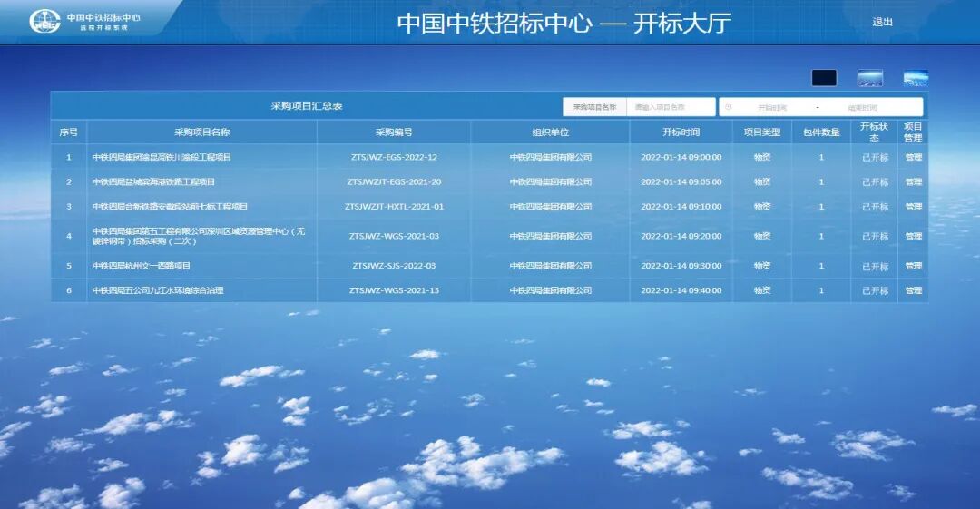The image size is (980, 509).
Task: Click the 采购项目名称 search label
Action: pos(594,107)
